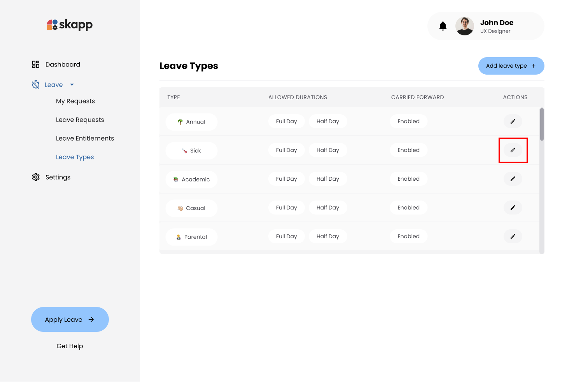Click the skapp logo
The width and height of the screenshot is (588, 389).
70,25
